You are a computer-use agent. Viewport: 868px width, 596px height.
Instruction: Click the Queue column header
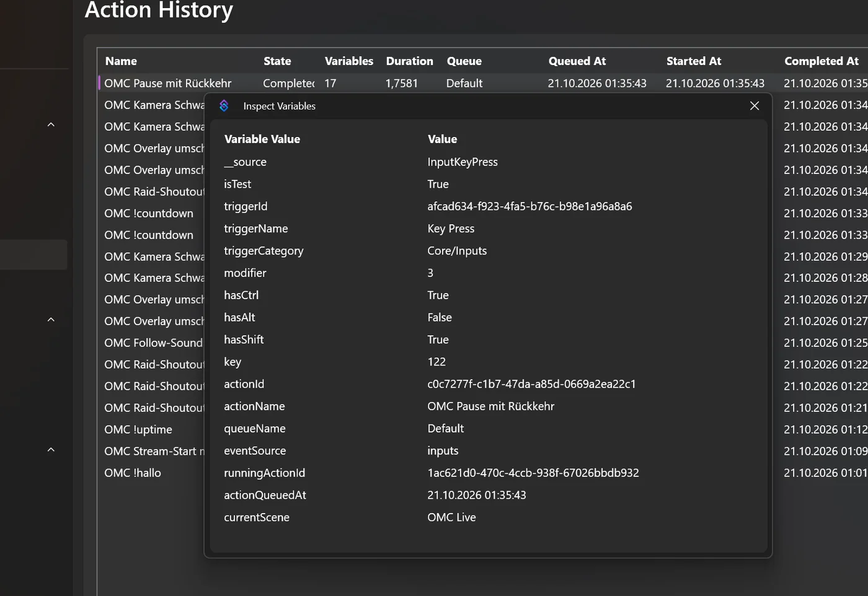click(x=464, y=61)
